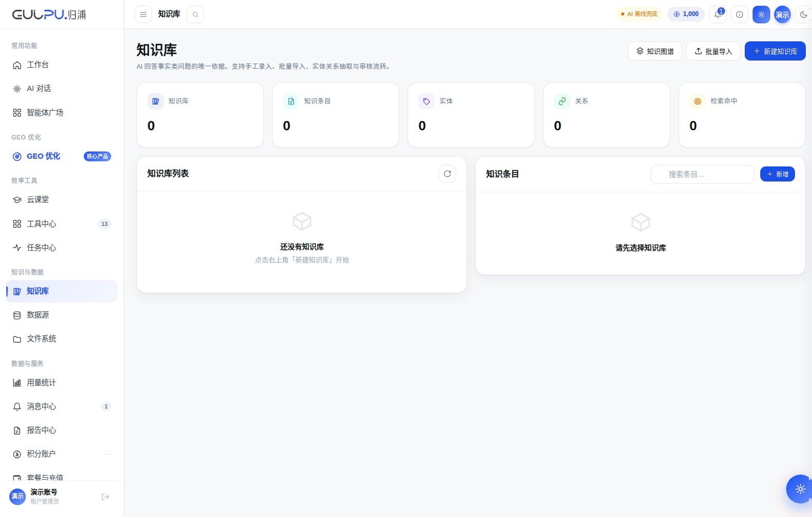812x517 pixels.
Task: Switch to dark mode with the moon icon
Action: 804,14
